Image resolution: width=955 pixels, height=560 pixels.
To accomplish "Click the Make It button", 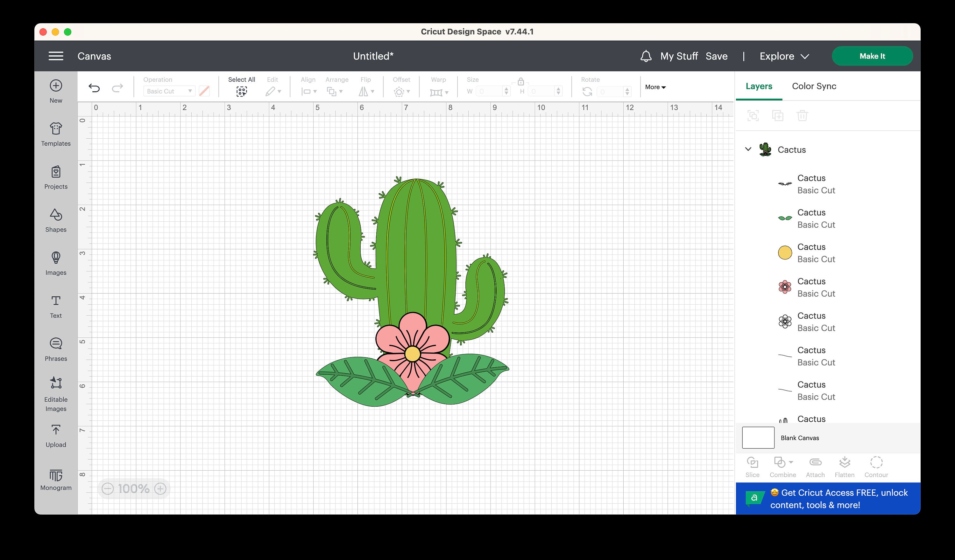I will pyautogui.click(x=872, y=56).
